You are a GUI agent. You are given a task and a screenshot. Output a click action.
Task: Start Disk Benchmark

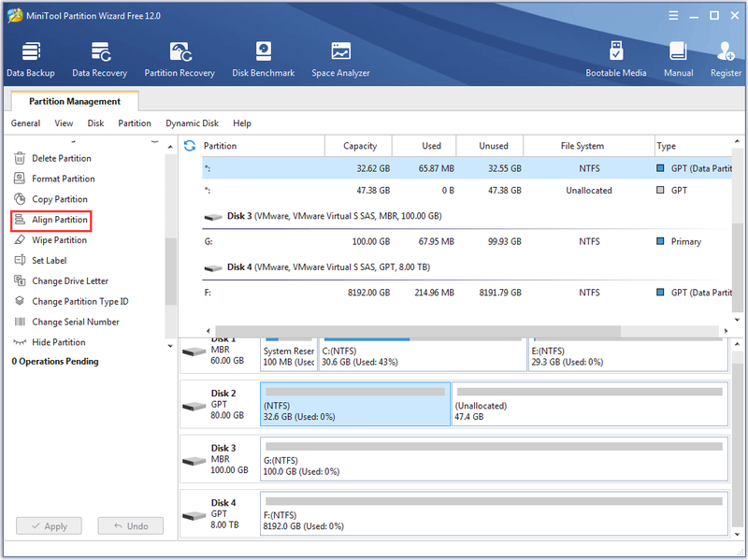coord(264,60)
